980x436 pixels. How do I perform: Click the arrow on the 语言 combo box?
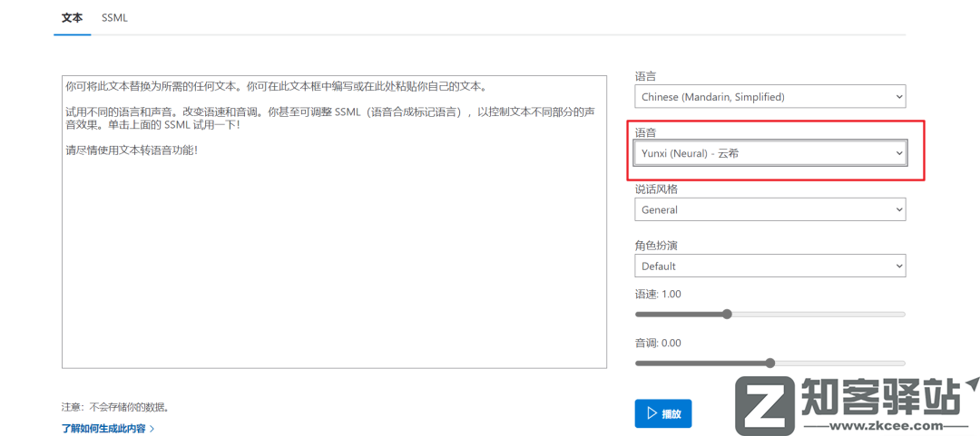pyautogui.click(x=898, y=97)
